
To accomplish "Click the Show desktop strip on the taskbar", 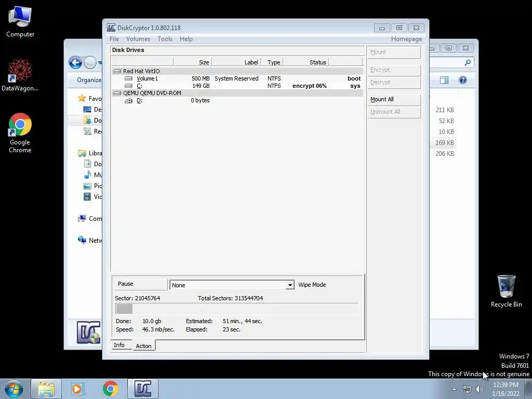I will click(528, 389).
